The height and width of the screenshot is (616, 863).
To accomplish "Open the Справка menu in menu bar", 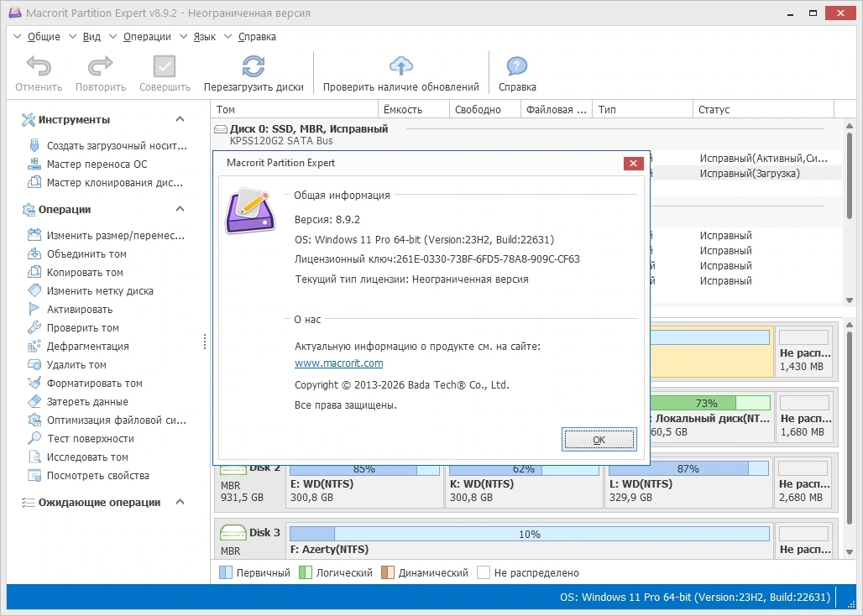I will pos(257,37).
